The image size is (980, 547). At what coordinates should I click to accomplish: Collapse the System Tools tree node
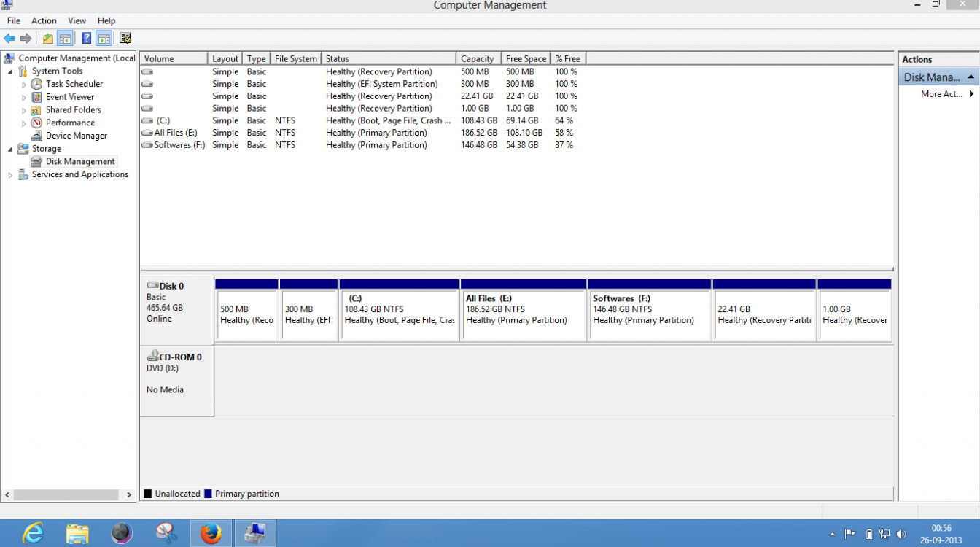[x=10, y=71]
